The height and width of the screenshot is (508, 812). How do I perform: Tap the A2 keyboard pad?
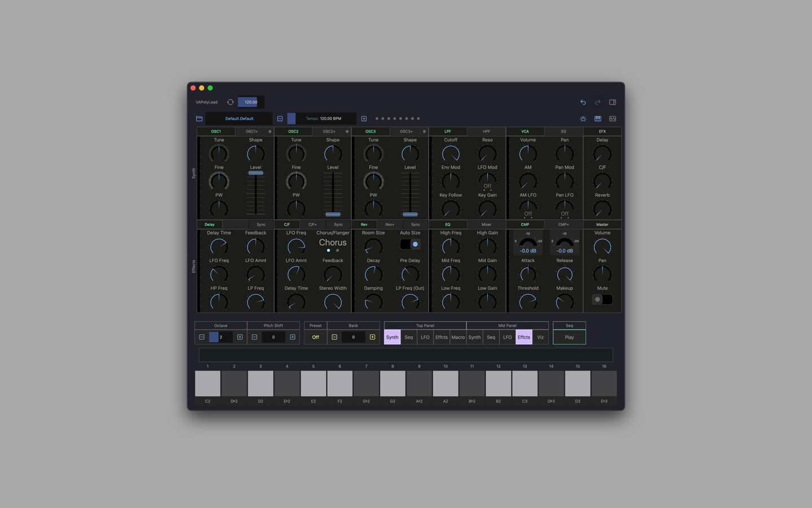tap(445, 383)
